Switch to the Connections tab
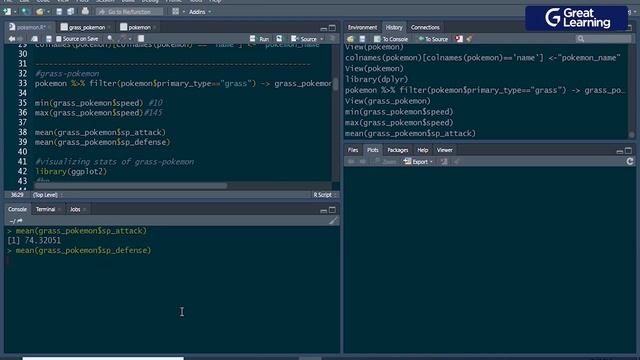Screen dimensions: 640x360 (x=425, y=27)
